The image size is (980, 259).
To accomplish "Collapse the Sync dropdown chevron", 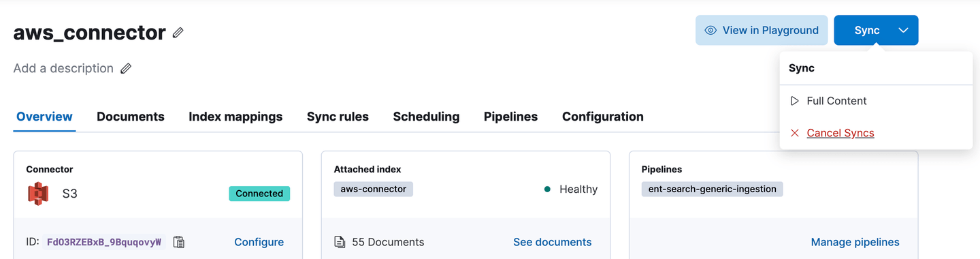I will pos(903,30).
